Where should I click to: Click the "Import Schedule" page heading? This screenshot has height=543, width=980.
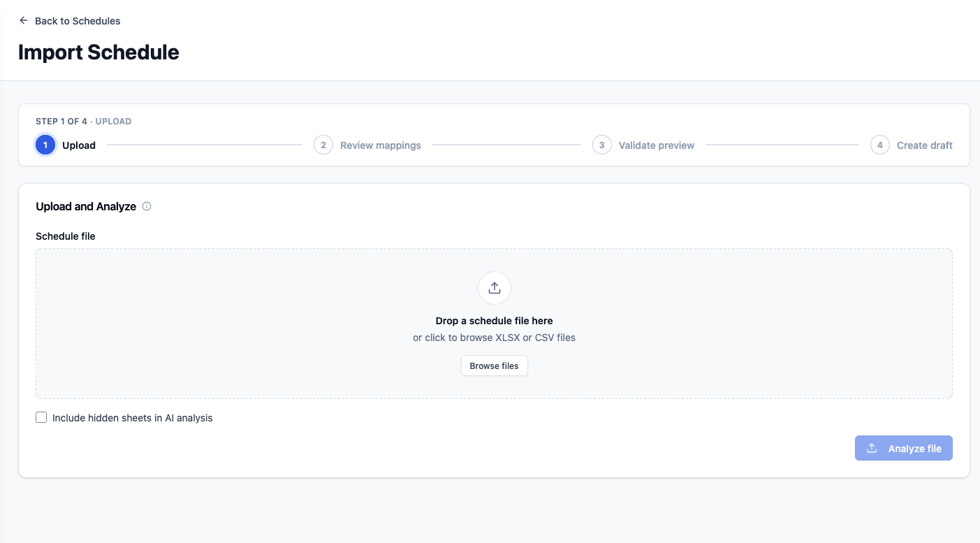pos(98,52)
